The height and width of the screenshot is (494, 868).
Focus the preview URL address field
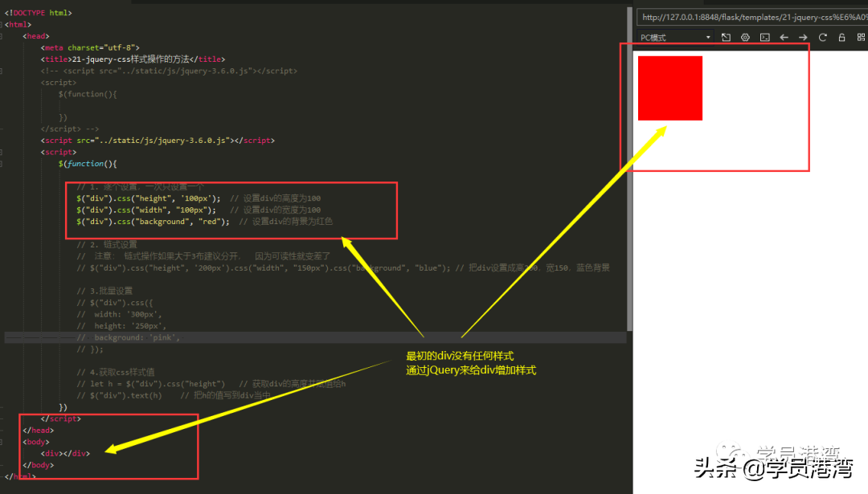point(753,17)
